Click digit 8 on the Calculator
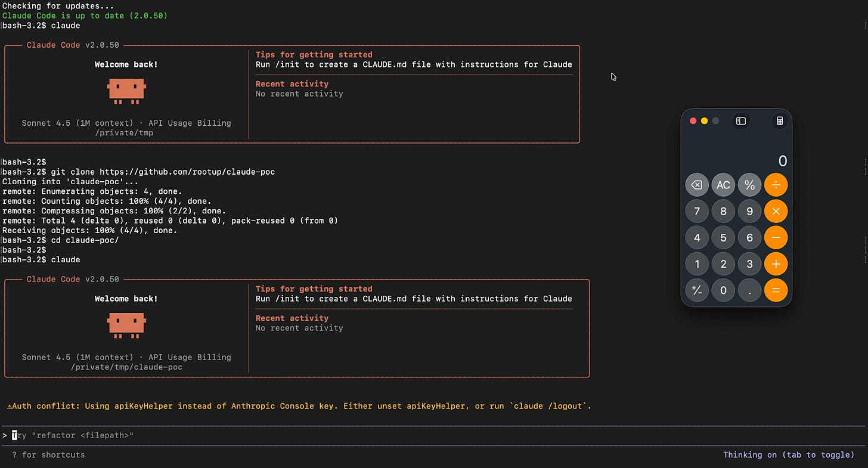The height and width of the screenshot is (468, 868). (x=723, y=211)
